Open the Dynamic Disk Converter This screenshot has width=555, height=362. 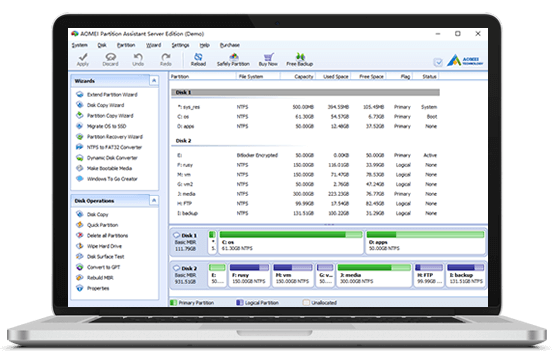pos(107,158)
